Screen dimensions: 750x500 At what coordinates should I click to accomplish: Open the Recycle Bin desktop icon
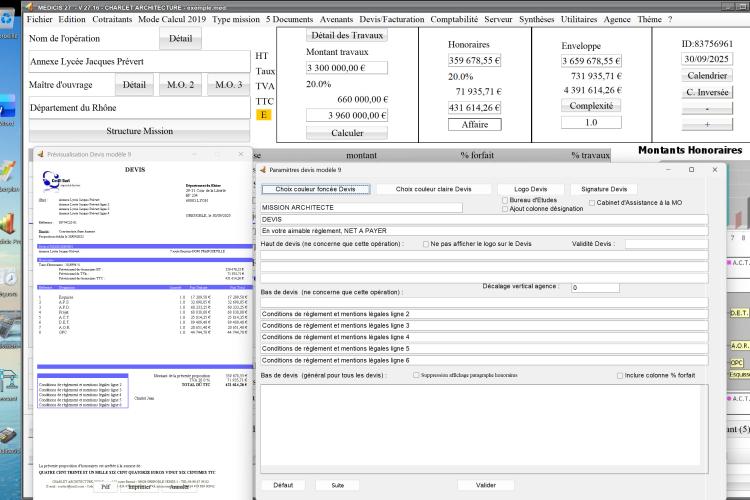pos(8,19)
